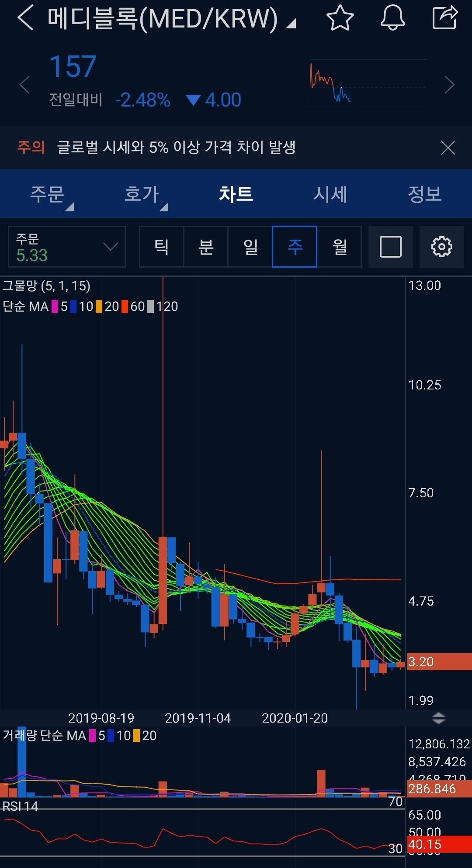Select the 주 weekly chart interval
This screenshot has width=472, height=868.
pos(295,247)
